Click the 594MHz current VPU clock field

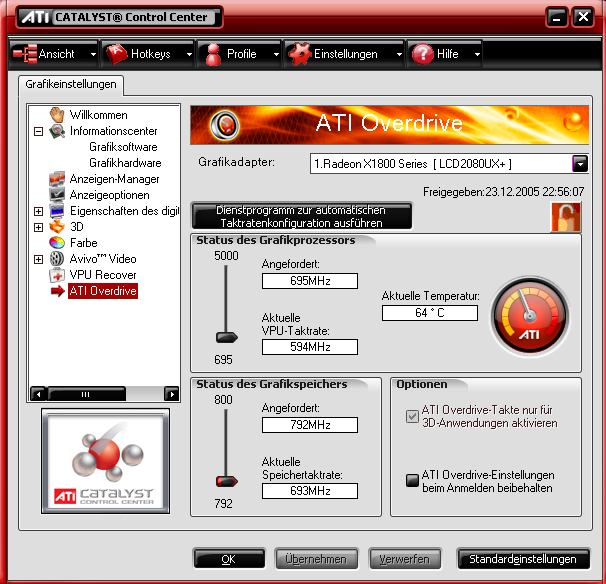point(310,347)
